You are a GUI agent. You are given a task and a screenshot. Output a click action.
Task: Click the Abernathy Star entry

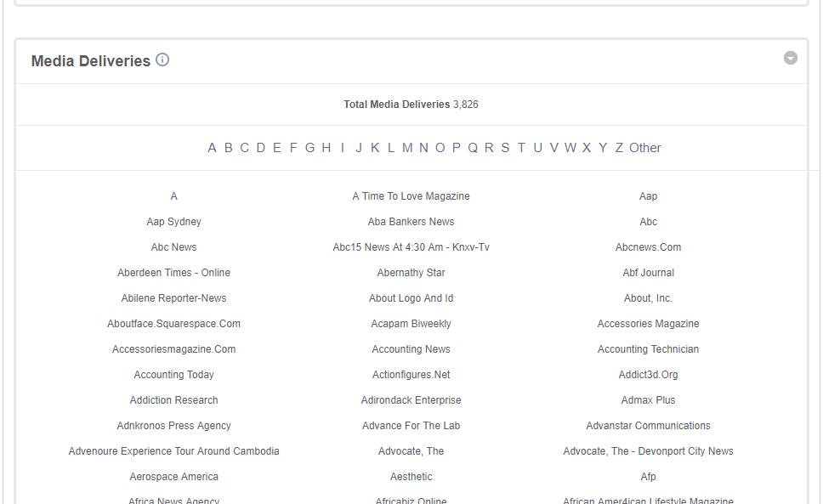[411, 273]
